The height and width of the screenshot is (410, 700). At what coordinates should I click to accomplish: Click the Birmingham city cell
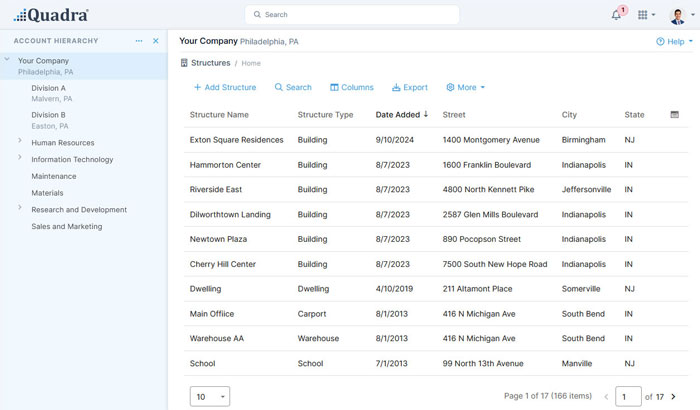tap(583, 140)
